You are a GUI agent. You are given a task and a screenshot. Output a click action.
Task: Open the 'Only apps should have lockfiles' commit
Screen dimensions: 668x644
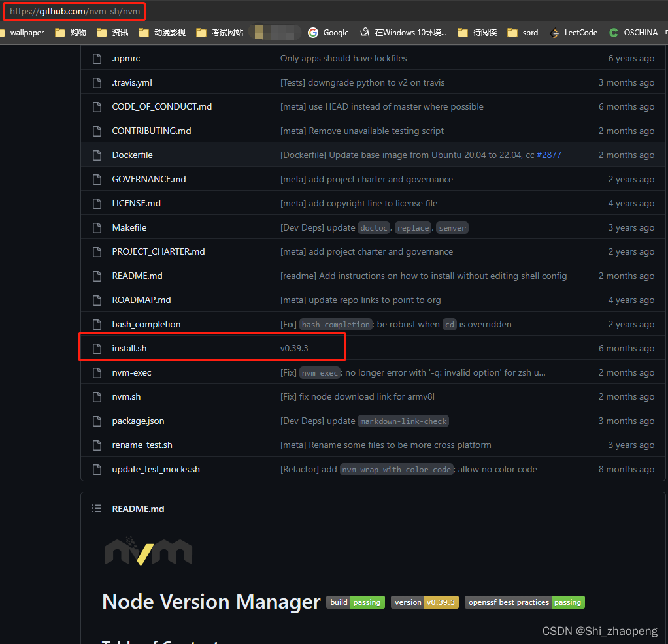pyautogui.click(x=343, y=58)
